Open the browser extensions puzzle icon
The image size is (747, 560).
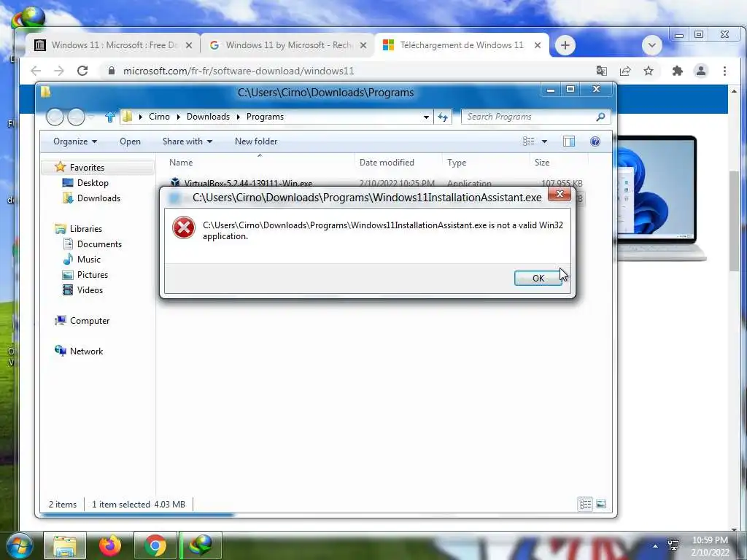coord(677,71)
